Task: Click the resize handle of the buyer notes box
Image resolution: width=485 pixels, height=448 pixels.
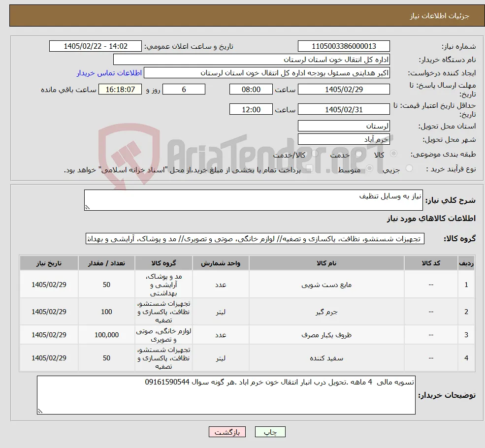Action: pyautogui.click(x=40, y=411)
